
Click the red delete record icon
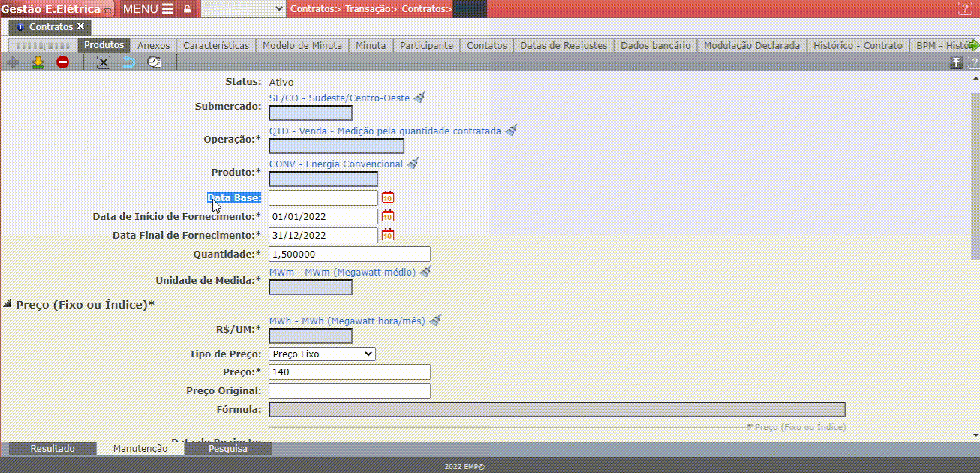pos(62,62)
